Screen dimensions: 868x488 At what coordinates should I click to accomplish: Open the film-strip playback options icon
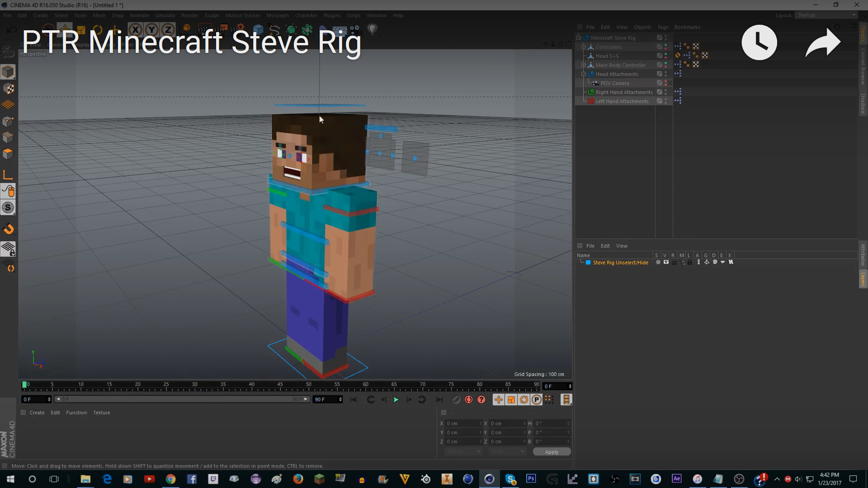[x=566, y=399]
